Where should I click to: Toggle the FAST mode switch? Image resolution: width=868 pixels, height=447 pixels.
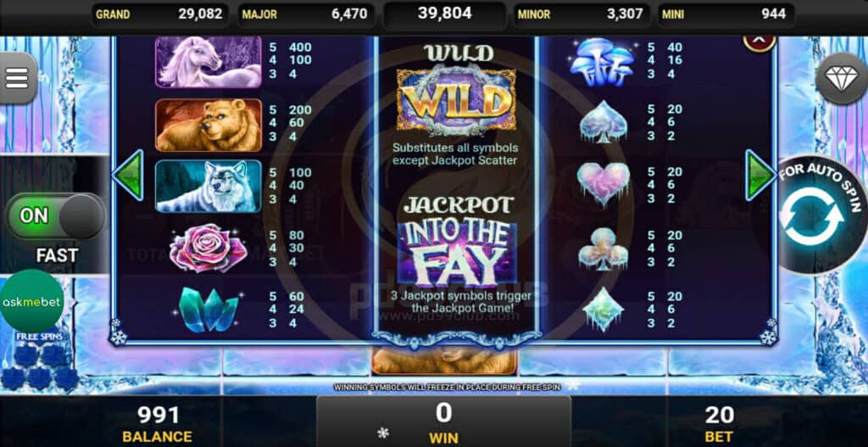(55, 216)
